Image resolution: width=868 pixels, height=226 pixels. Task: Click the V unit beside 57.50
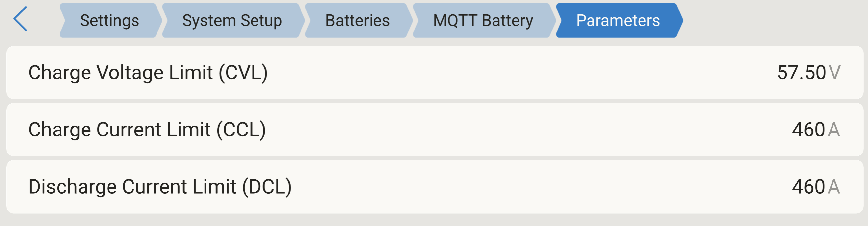(835, 72)
